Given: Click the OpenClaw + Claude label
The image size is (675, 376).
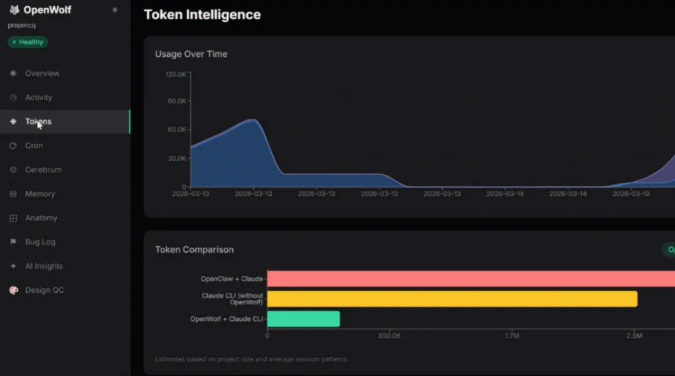Looking at the screenshot, I should tap(232, 279).
